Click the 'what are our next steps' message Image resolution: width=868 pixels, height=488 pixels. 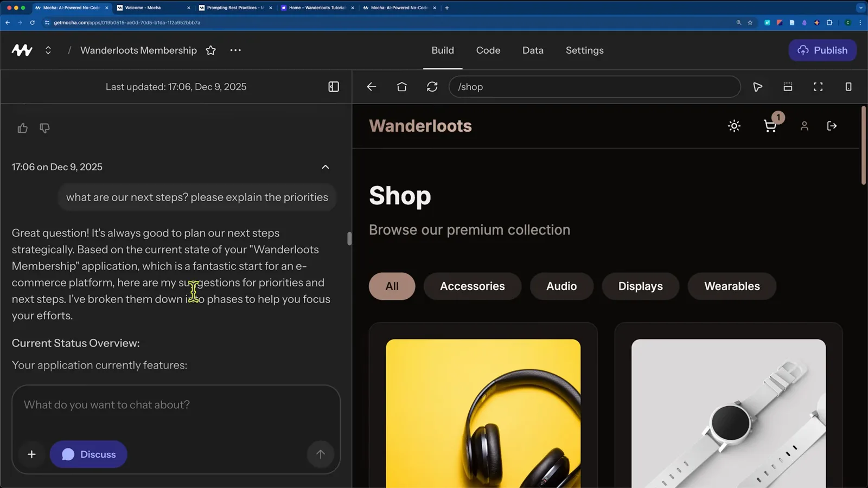click(x=197, y=197)
